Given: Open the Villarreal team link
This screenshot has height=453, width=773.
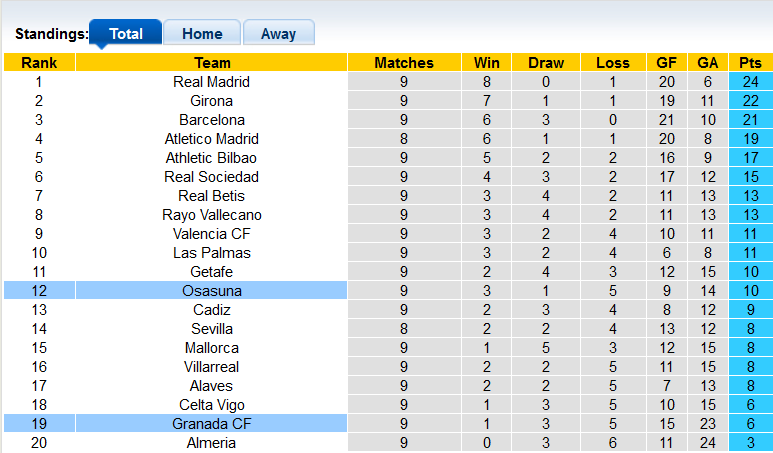Looking at the screenshot, I should 211,367.
